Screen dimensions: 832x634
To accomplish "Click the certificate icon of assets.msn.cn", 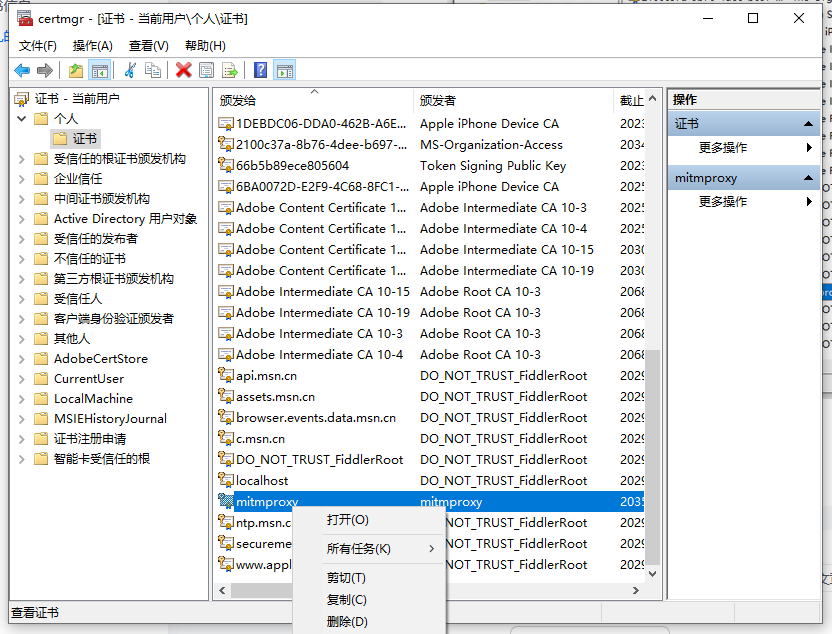I will pyautogui.click(x=226, y=396).
